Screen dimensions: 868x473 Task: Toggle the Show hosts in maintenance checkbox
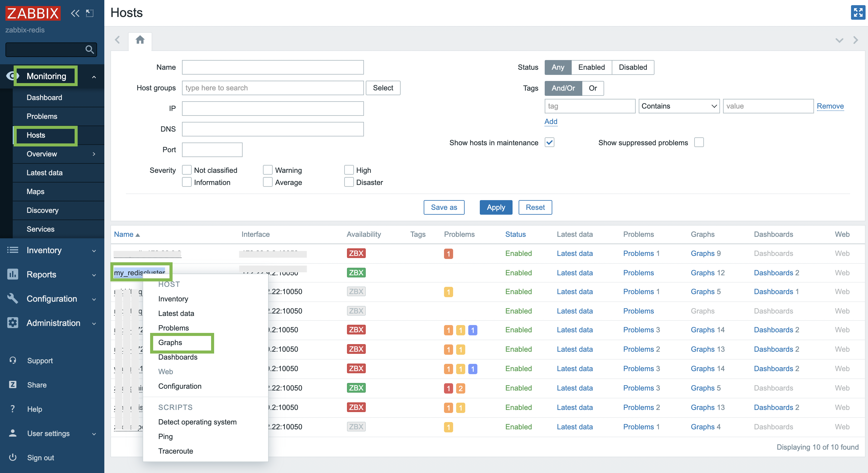click(x=549, y=142)
